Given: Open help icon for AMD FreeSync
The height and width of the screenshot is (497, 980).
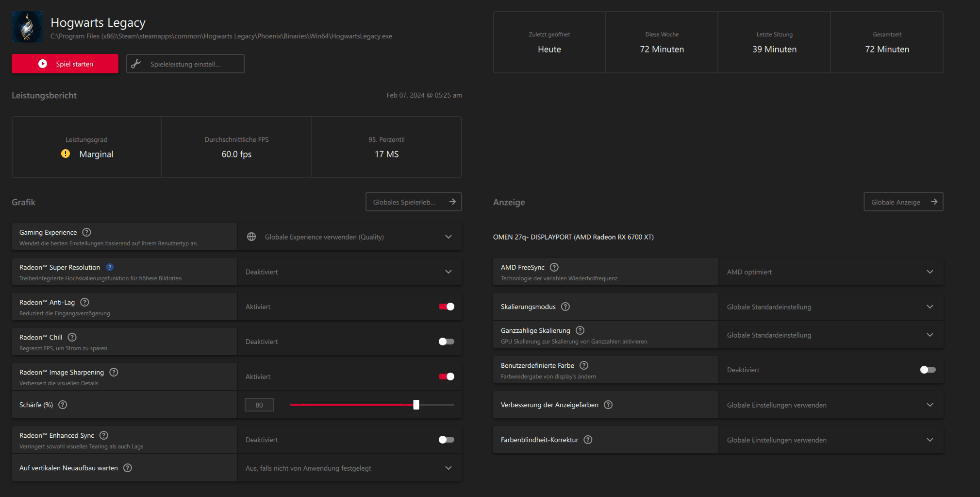Looking at the screenshot, I should pyautogui.click(x=554, y=267).
